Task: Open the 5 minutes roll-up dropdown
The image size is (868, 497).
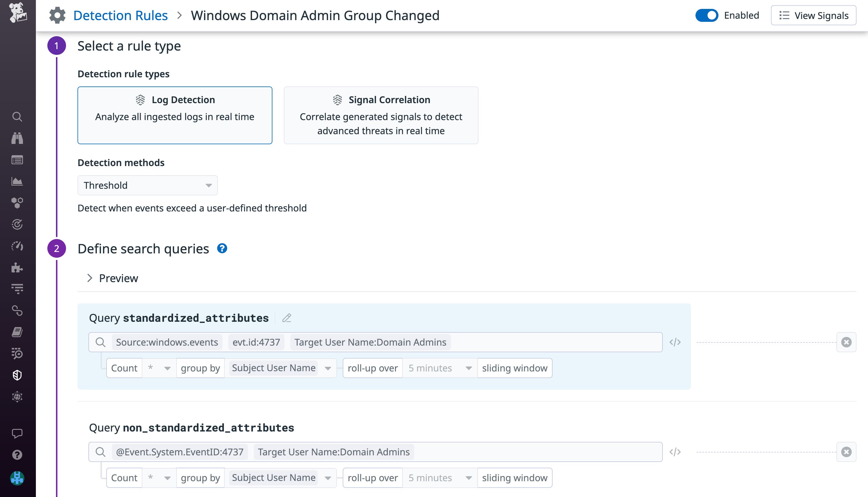Action: 439,368
